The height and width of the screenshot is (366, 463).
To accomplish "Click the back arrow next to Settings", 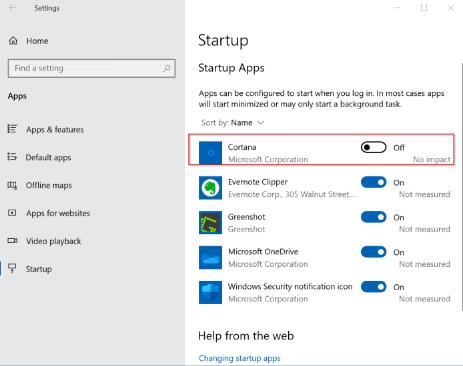I will 12,8.
